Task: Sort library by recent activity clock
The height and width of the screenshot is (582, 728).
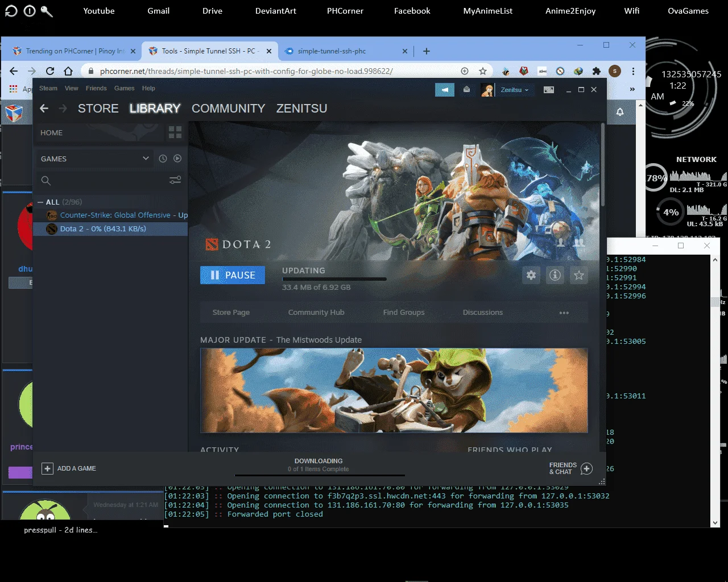Action: tap(163, 159)
